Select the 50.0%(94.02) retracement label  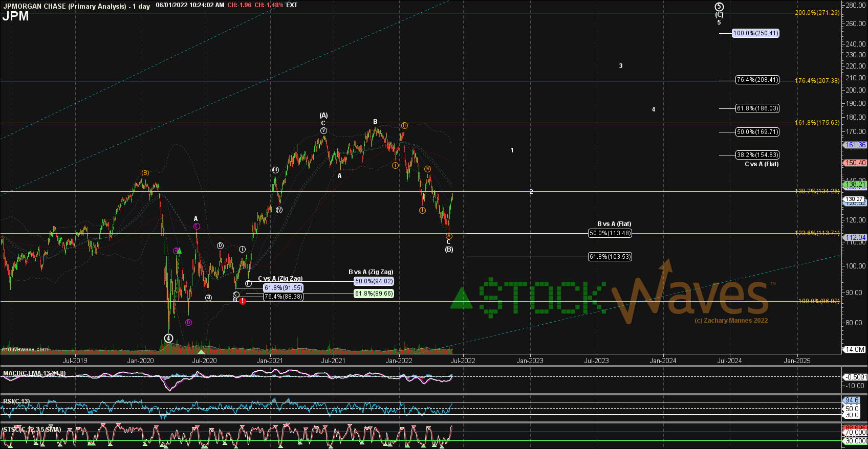click(x=374, y=281)
